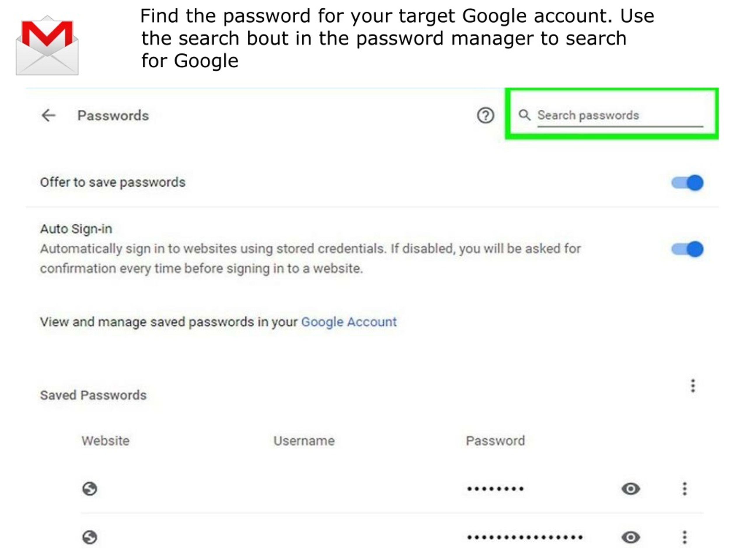
Task: Click globe icon of first saved password
Action: click(90, 489)
